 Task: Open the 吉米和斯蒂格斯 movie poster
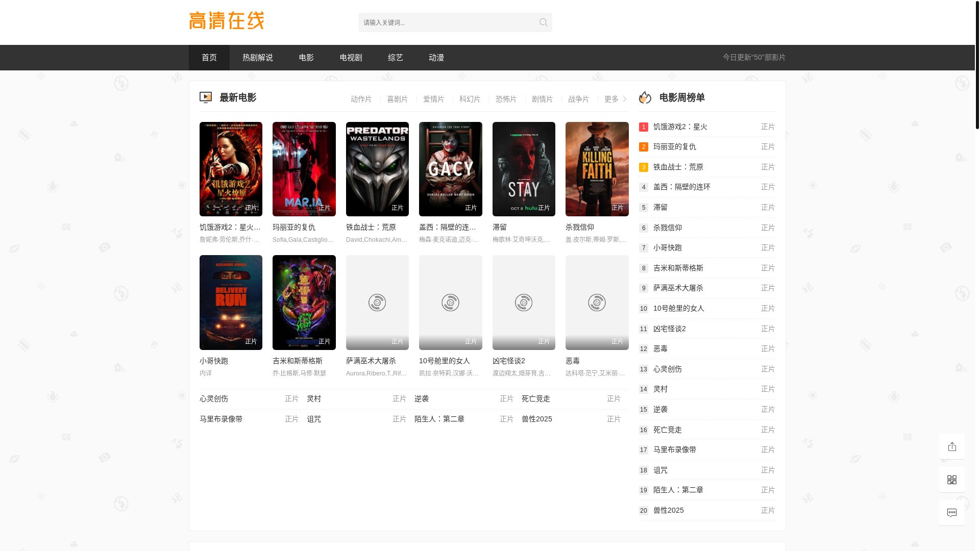pos(304,303)
